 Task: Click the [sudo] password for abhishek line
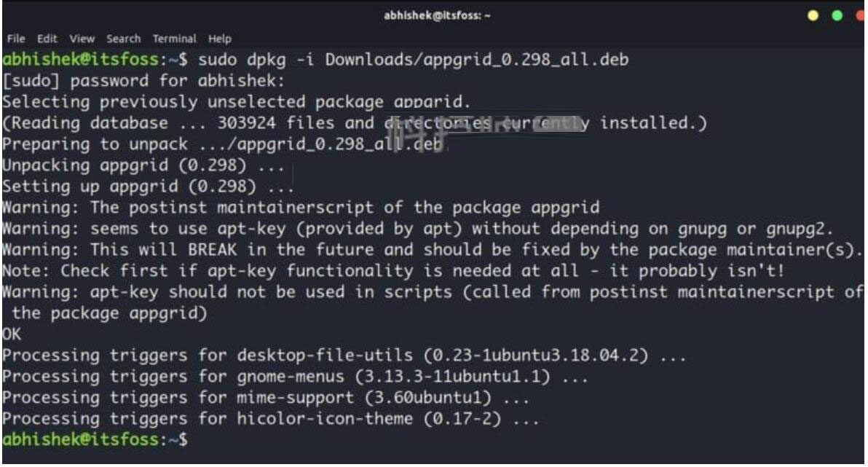[143, 81]
